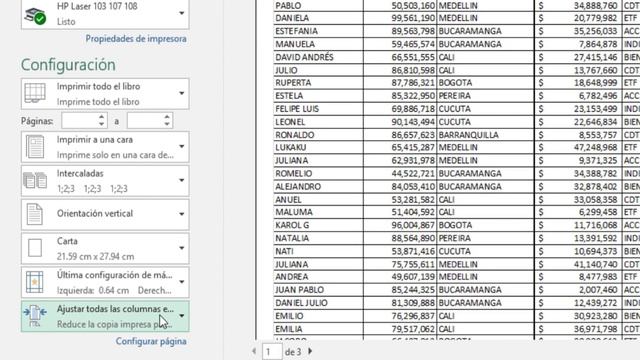Click the name ALEJANDRO in preview

(298, 187)
